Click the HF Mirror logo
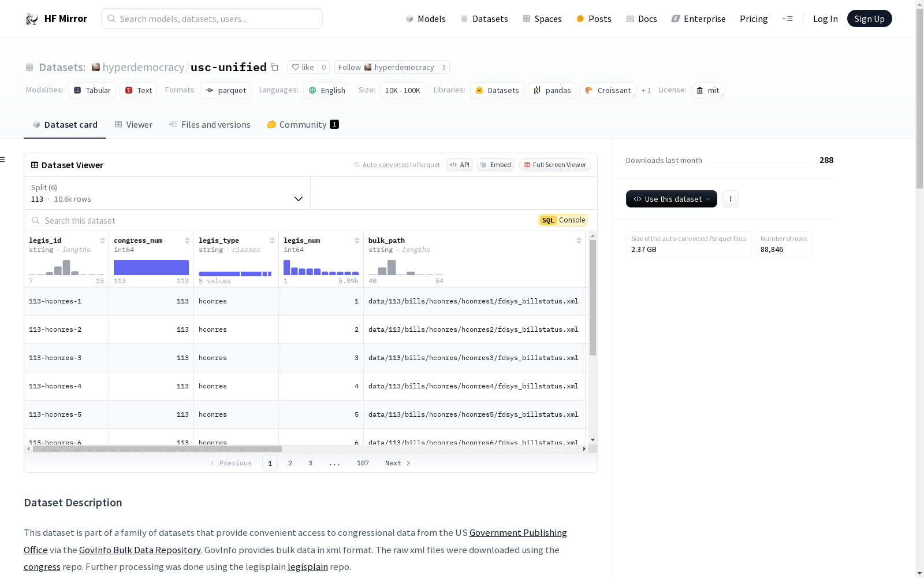This screenshot has height=578, width=924. click(56, 18)
